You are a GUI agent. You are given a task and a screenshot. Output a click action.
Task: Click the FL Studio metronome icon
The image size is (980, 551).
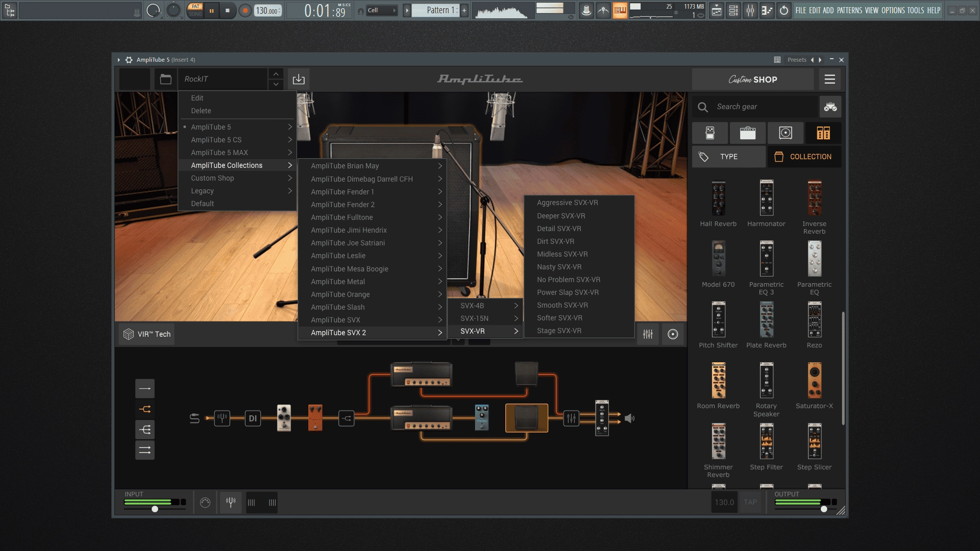(586, 10)
